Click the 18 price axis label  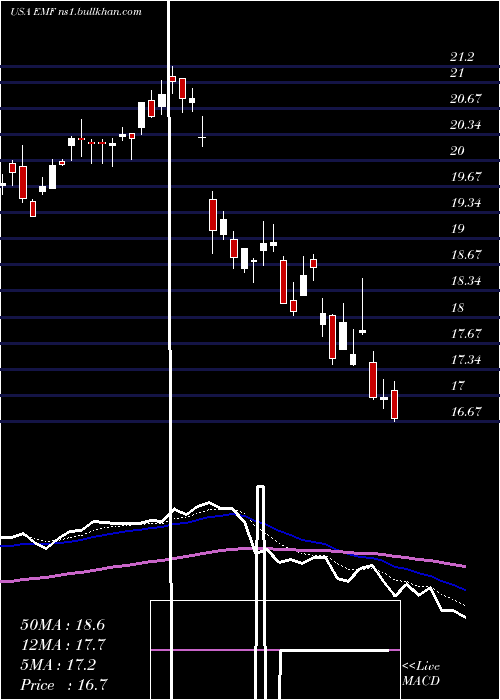(x=457, y=308)
